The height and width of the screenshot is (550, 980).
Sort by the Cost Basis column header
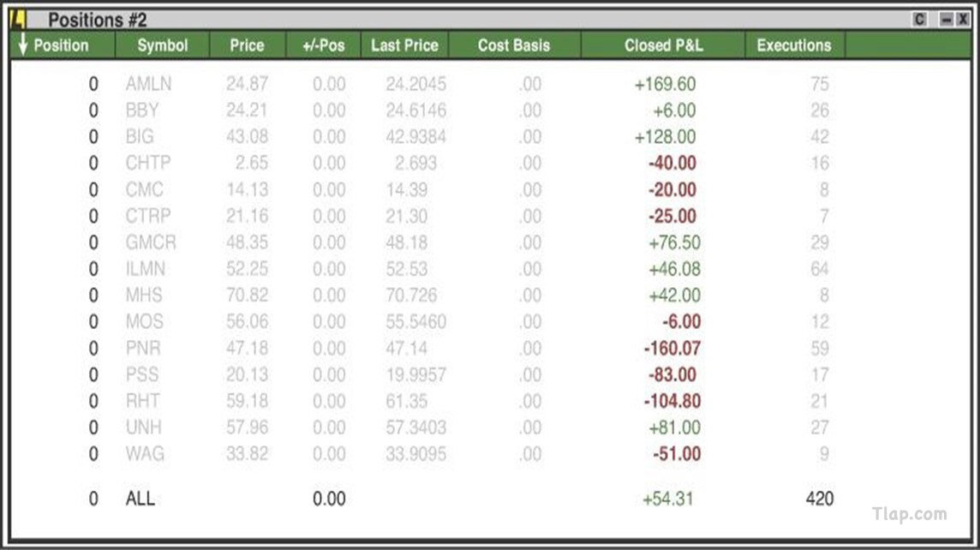tap(514, 45)
